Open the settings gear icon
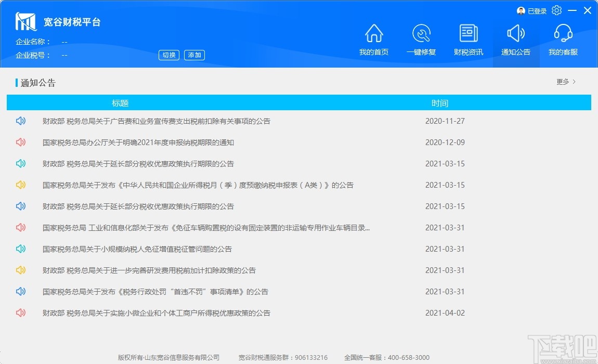Image resolution: width=598 pixels, height=364 pixels. (556, 10)
